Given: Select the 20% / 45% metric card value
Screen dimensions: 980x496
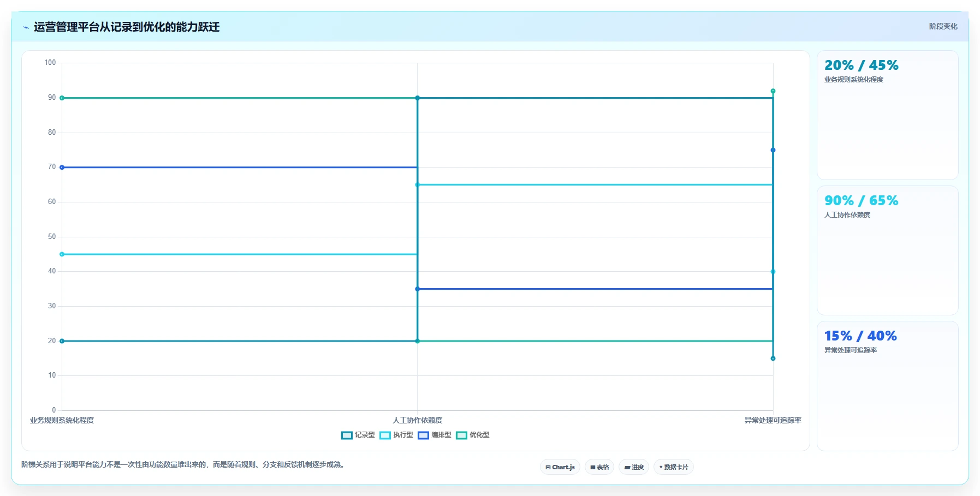Looking at the screenshot, I should 862,65.
